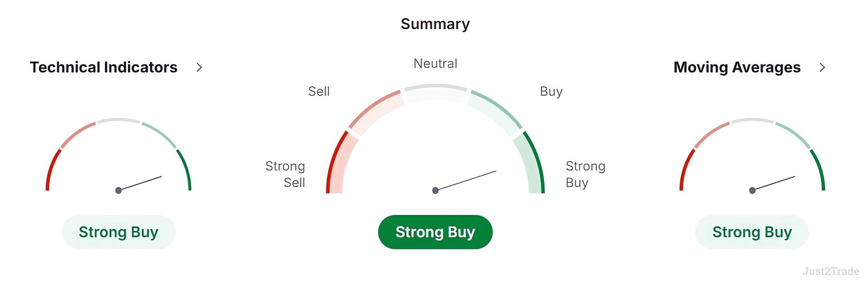Click Strong Buy under Moving Averages
Viewport: 868px width, 284px height.
point(752,232)
